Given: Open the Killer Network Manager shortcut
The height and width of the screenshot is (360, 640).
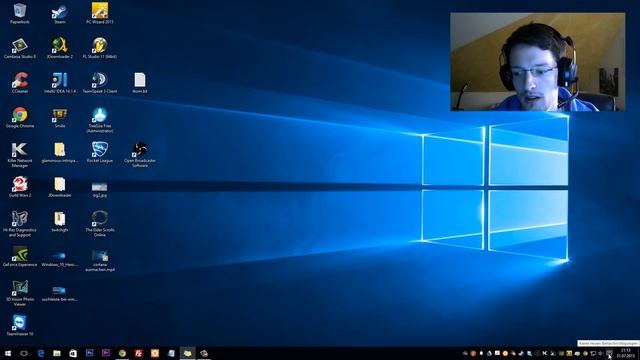Looking at the screenshot, I should coord(20,155).
